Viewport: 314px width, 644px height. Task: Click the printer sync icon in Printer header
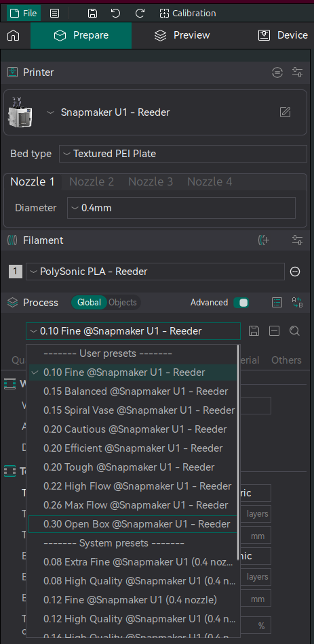click(278, 72)
